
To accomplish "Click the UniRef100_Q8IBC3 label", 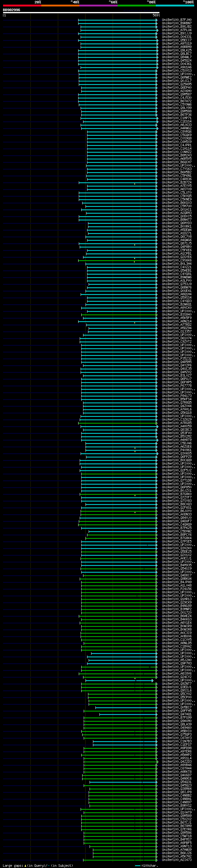I will 176,430.
